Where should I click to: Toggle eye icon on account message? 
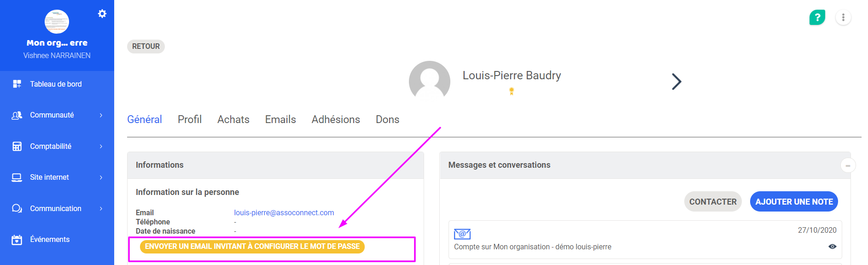832,247
